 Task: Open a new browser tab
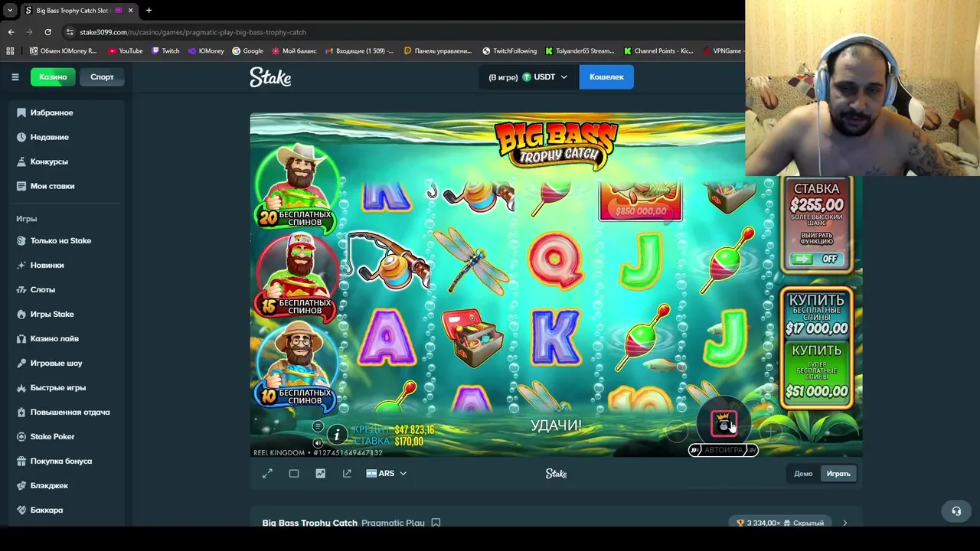149,10
